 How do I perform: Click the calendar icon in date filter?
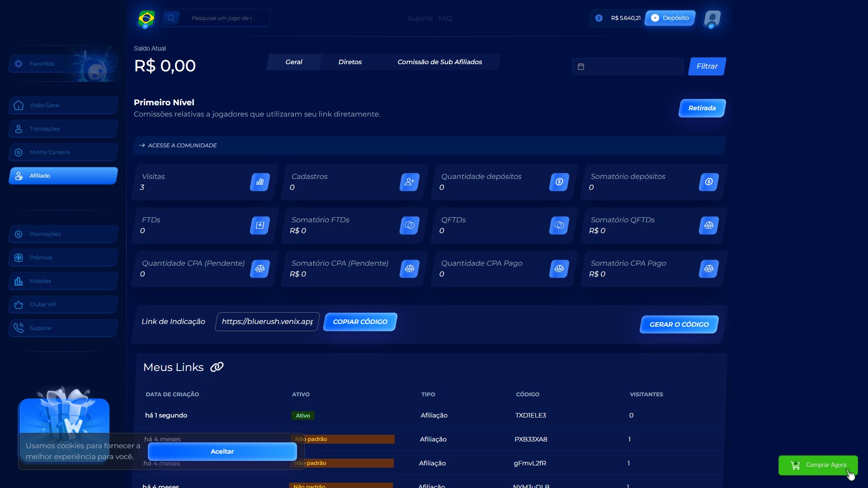pos(581,66)
